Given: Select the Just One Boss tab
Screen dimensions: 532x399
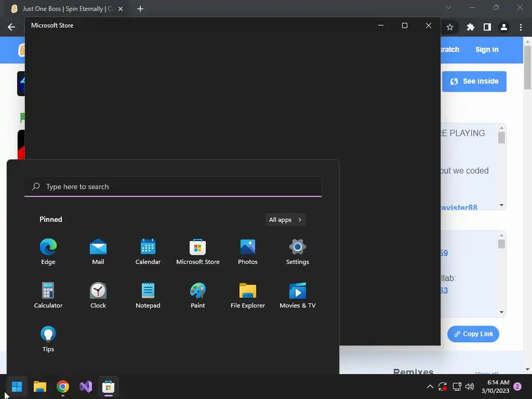Looking at the screenshot, I should (66, 9).
